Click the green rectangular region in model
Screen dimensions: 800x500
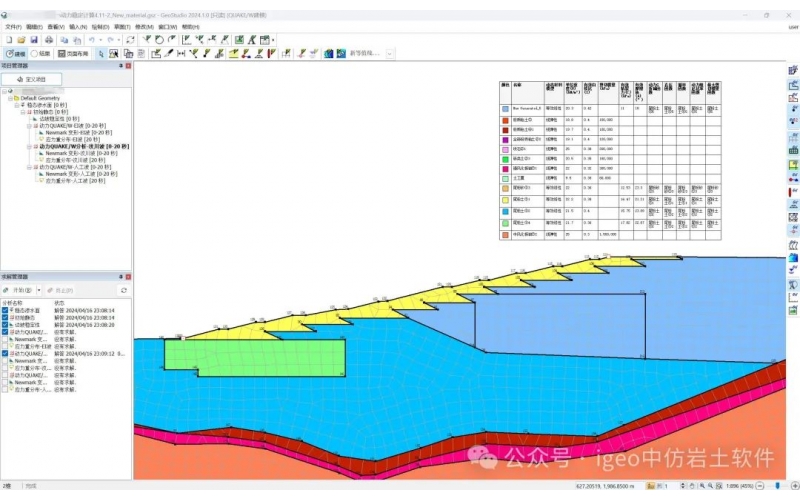point(255,358)
